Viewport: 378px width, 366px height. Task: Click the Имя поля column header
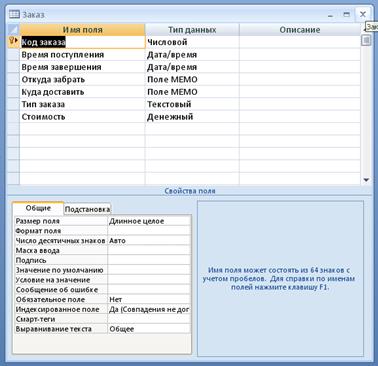pos(82,30)
